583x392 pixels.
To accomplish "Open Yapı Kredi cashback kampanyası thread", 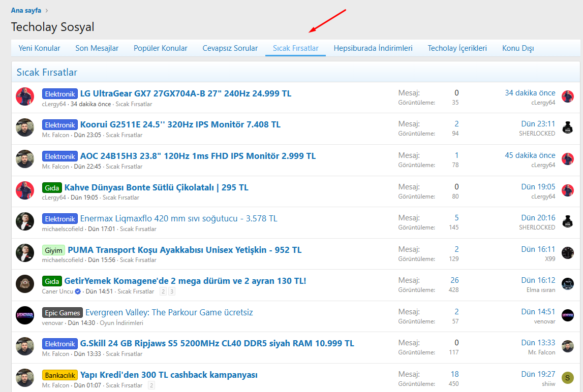I will (169, 375).
